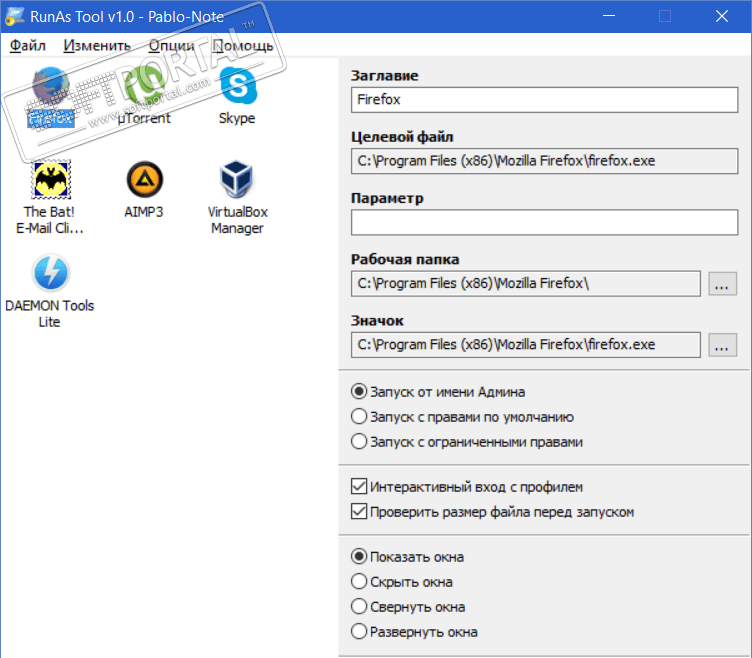
Task: Open the Опции menu
Action: [171, 46]
